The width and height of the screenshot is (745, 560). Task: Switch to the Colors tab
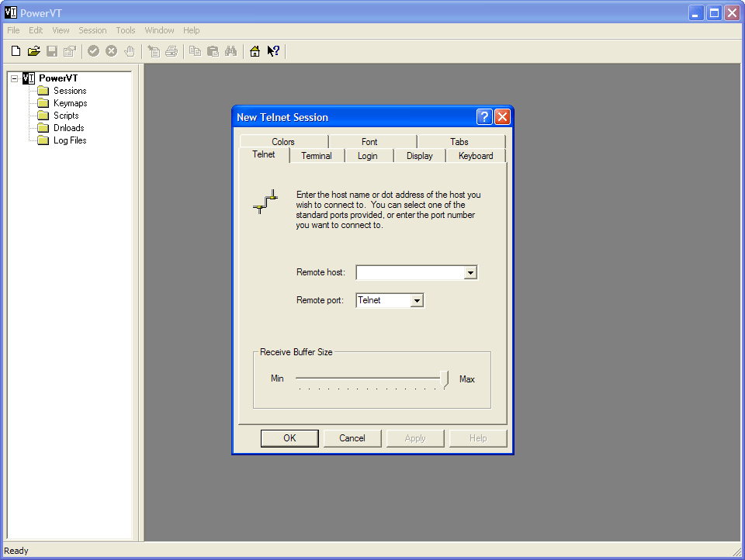(x=282, y=141)
